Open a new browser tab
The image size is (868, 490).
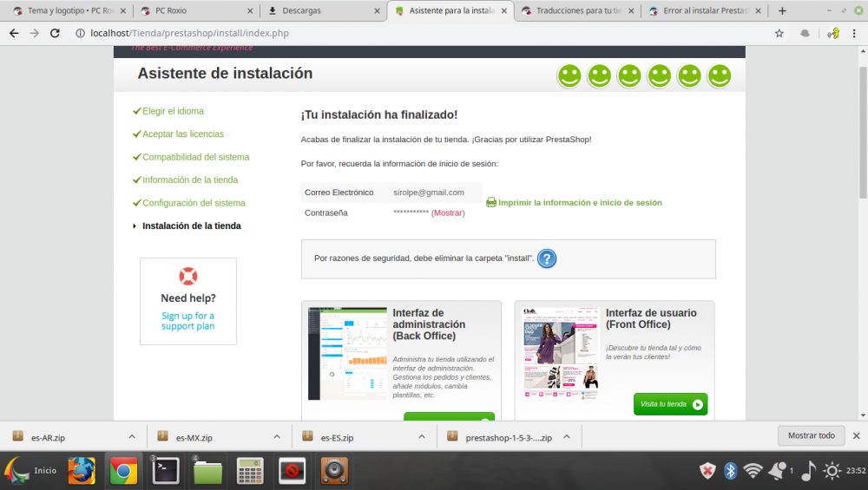[x=782, y=10]
